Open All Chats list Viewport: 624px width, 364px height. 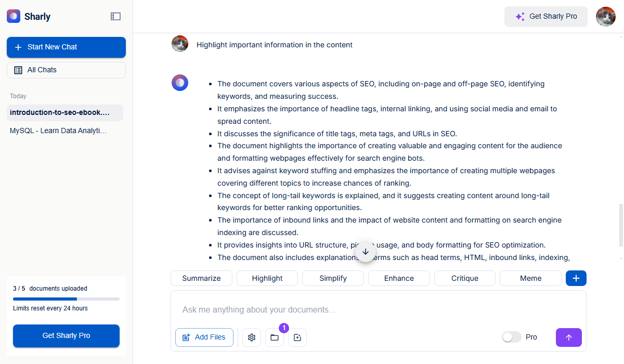coord(66,70)
